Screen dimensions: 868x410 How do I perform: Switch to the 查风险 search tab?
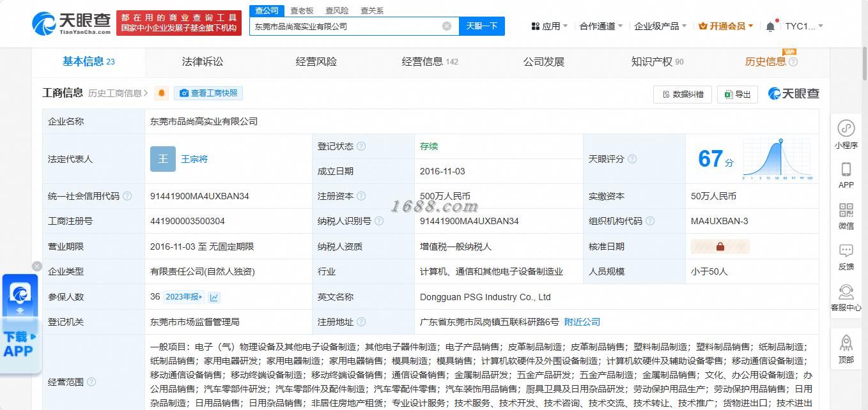[337, 11]
